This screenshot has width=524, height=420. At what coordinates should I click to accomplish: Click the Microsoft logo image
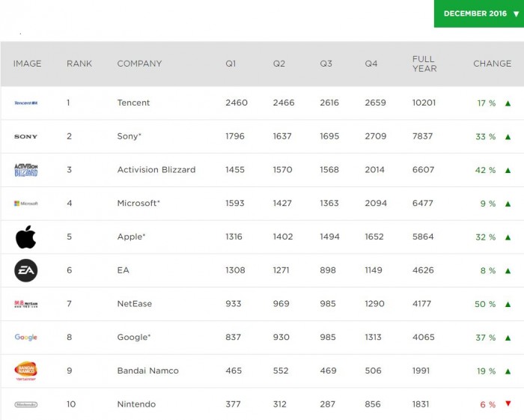26,203
